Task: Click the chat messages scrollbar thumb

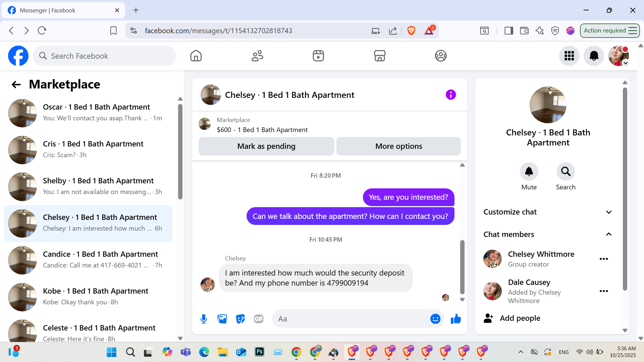Action: 462,267
